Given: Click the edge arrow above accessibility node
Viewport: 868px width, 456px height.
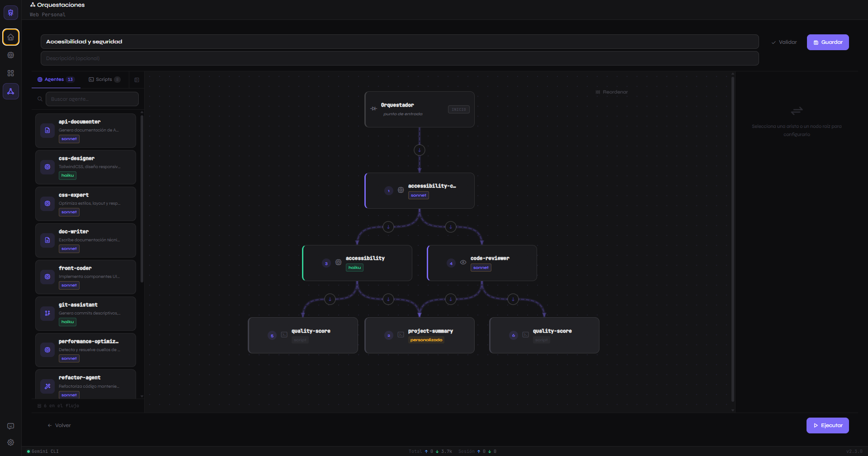Looking at the screenshot, I should [x=388, y=227].
